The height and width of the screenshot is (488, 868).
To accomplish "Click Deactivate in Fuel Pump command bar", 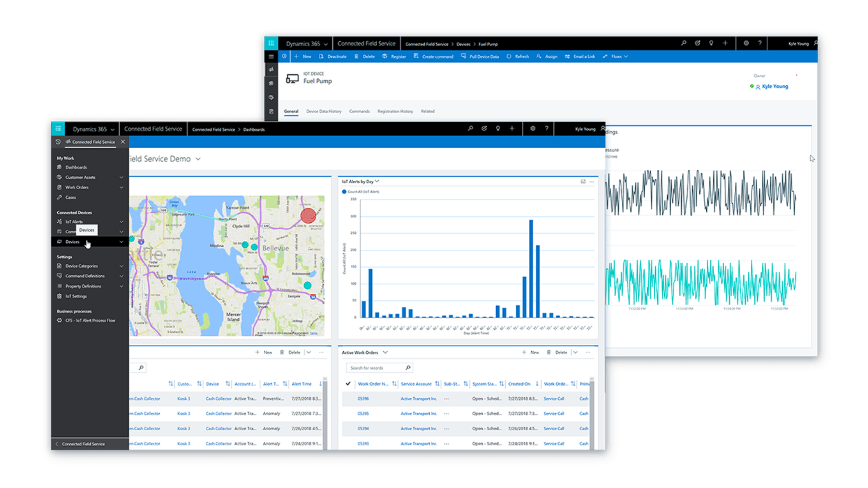I will pyautogui.click(x=332, y=56).
